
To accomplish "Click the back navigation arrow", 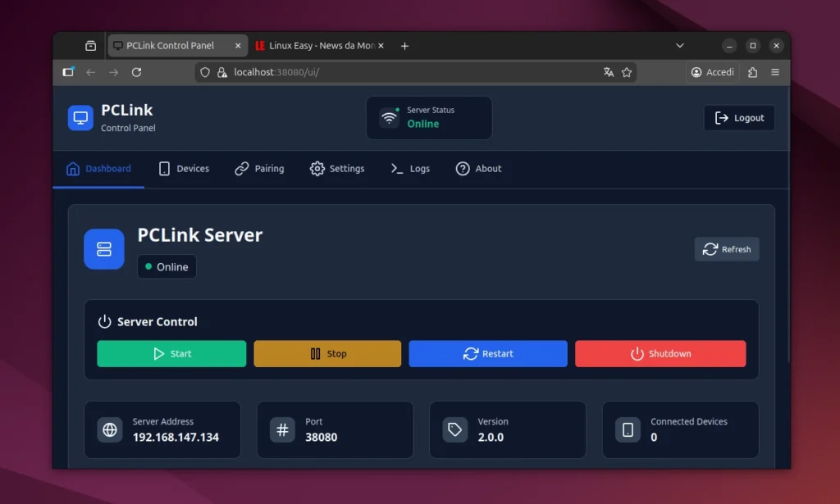I will click(x=90, y=72).
